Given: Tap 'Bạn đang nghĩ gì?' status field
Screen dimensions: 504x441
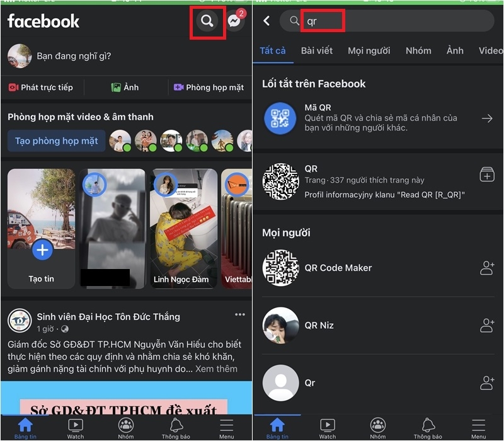Looking at the screenshot, I should [74, 56].
